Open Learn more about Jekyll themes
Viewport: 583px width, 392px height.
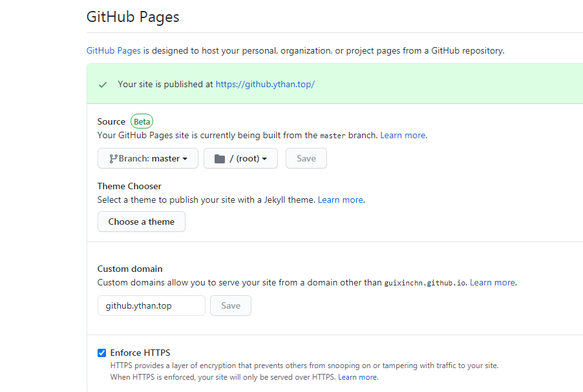click(340, 200)
